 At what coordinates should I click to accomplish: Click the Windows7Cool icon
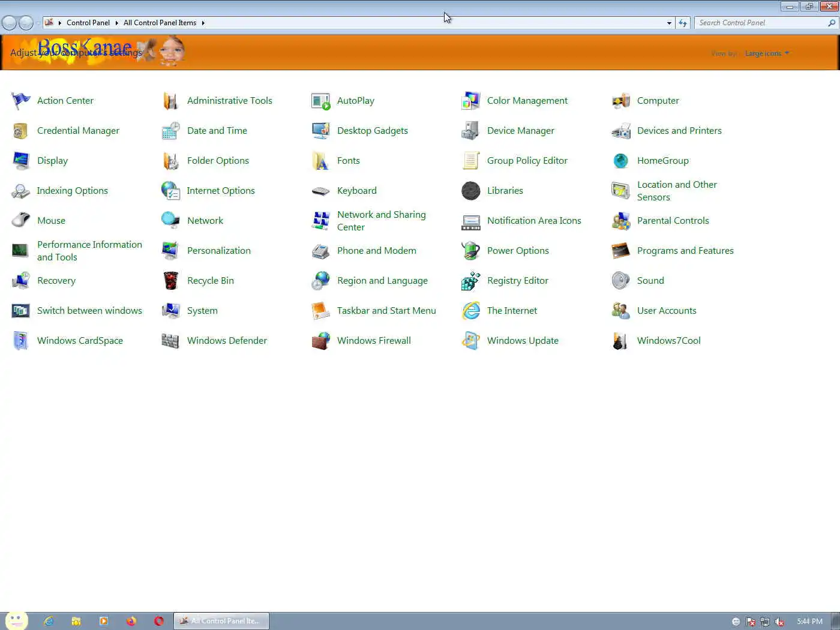[x=621, y=341]
